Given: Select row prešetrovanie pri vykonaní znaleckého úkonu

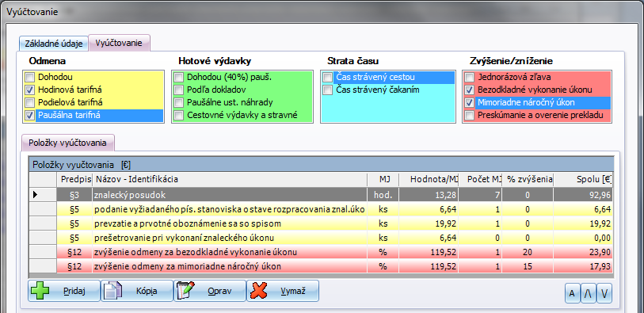Looking at the screenshot, I should (x=322, y=238).
